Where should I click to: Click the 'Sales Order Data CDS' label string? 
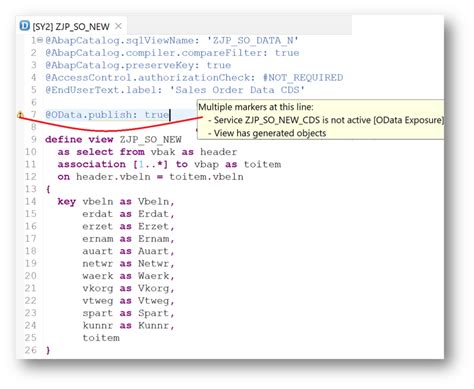(x=237, y=90)
